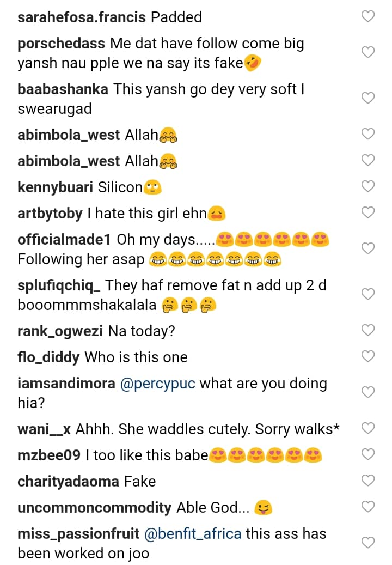Tap heart beside officialmade1's comment
392x565 pixels.
click(369, 248)
